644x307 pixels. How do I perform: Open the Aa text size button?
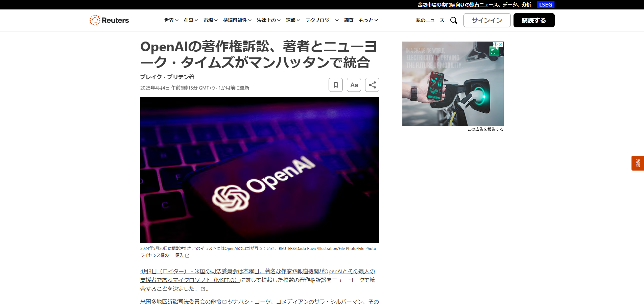[354, 85]
